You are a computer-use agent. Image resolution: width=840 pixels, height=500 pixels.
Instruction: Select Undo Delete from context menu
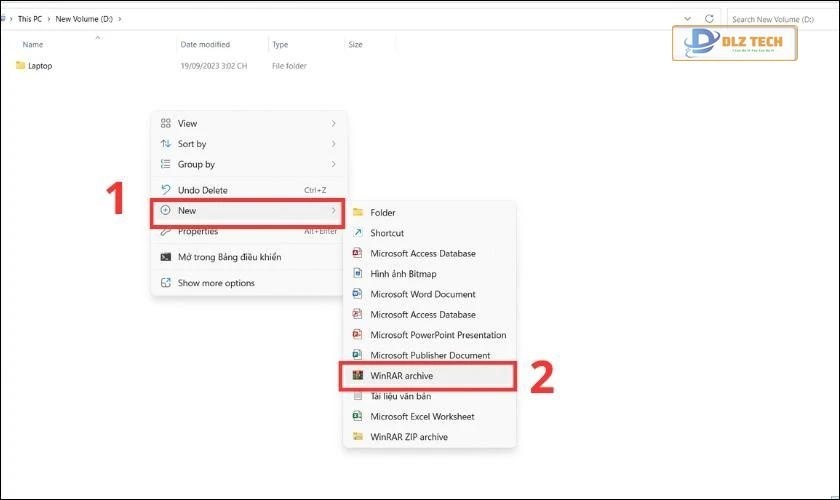[202, 190]
